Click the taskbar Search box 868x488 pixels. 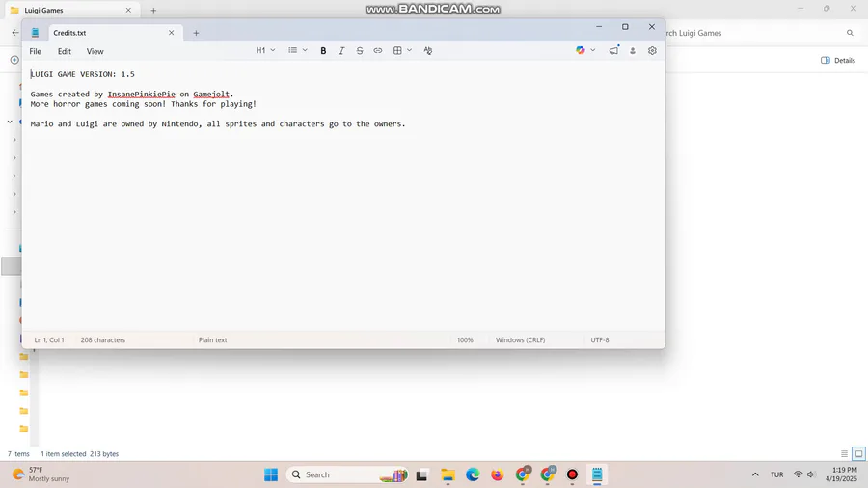point(347,474)
